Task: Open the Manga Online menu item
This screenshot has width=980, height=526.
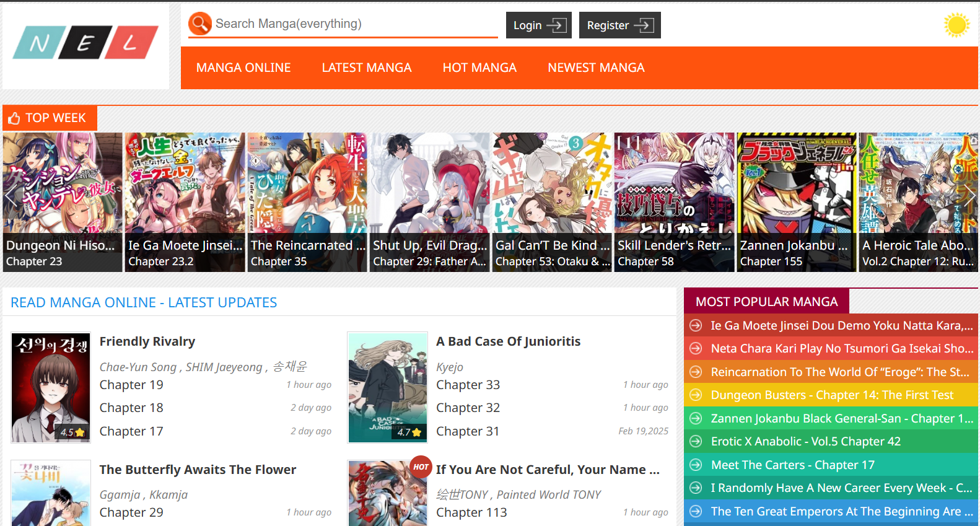Action: [243, 68]
